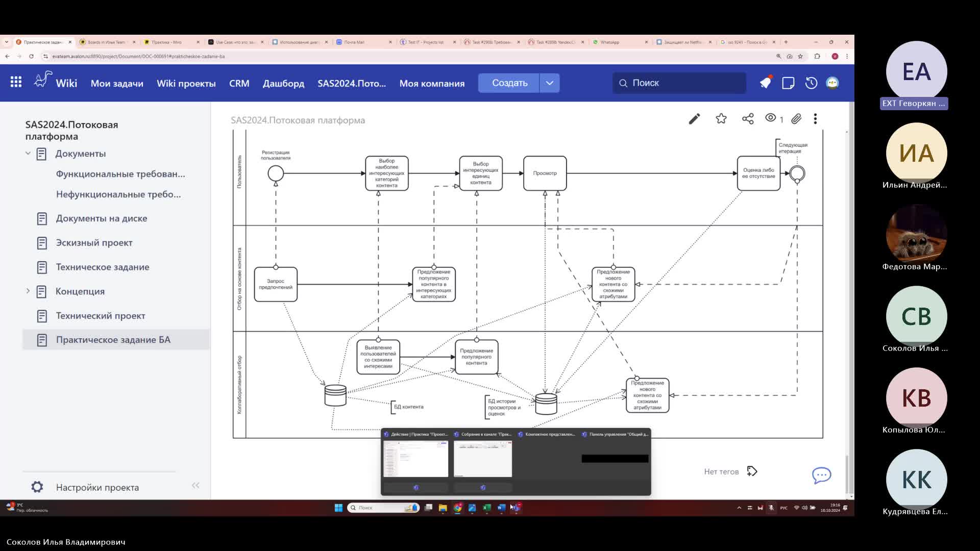Expand the Концепция tree node
This screenshot has width=980, height=551.
(28, 291)
